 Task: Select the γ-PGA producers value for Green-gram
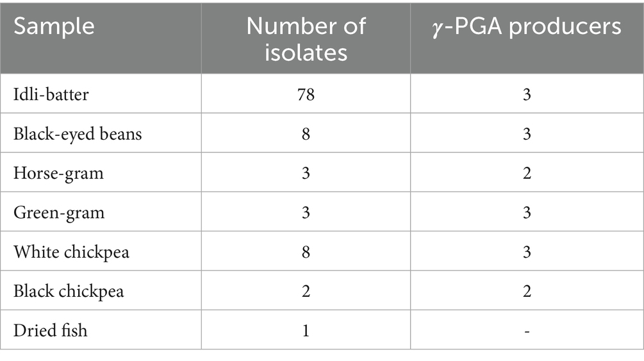tap(527, 212)
